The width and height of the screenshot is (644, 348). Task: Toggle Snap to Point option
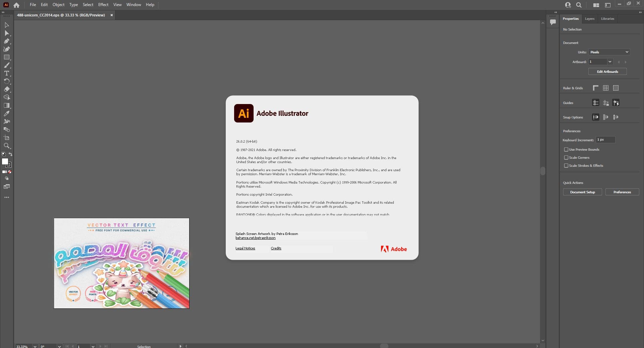pos(596,117)
